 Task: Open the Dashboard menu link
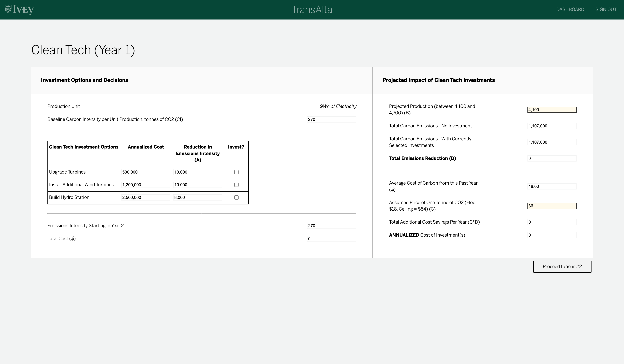[x=570, y=10]
